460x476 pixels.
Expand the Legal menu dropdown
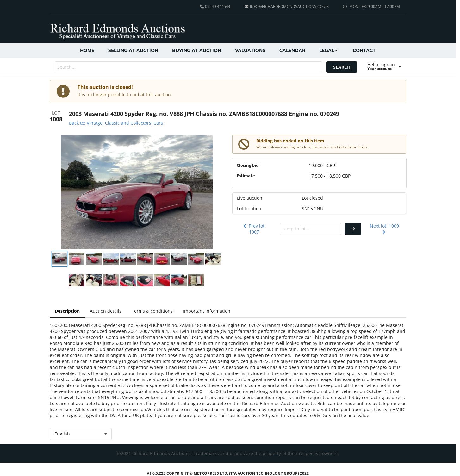(328, 50)
